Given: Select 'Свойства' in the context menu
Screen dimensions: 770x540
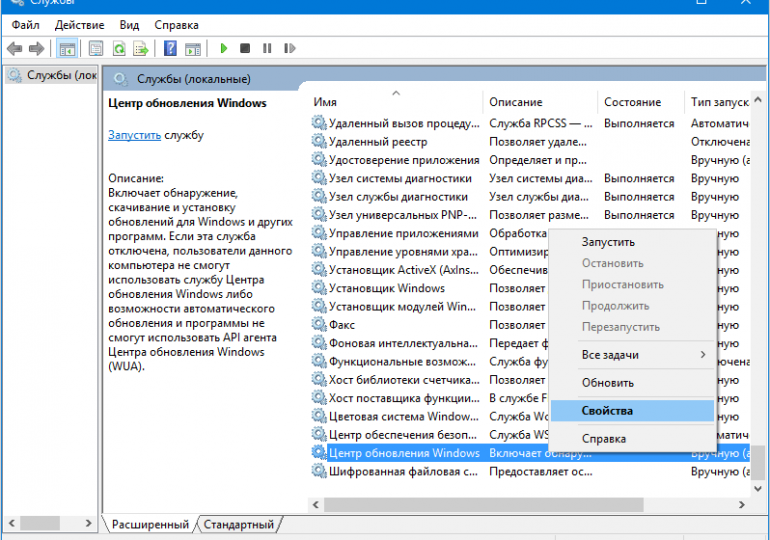Looking at the screenshot, I should pyautogui.click(x=607, y=411).
